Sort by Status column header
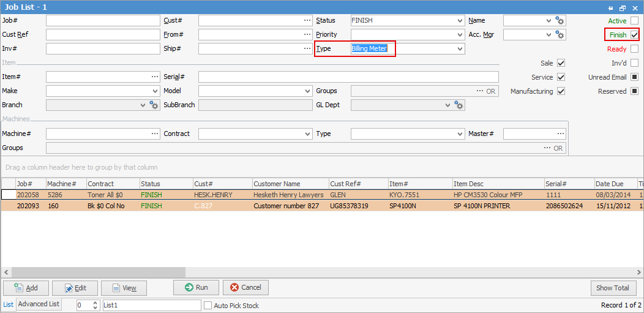The width and height of the screenshot is (644, 313). tap(166, 184)
